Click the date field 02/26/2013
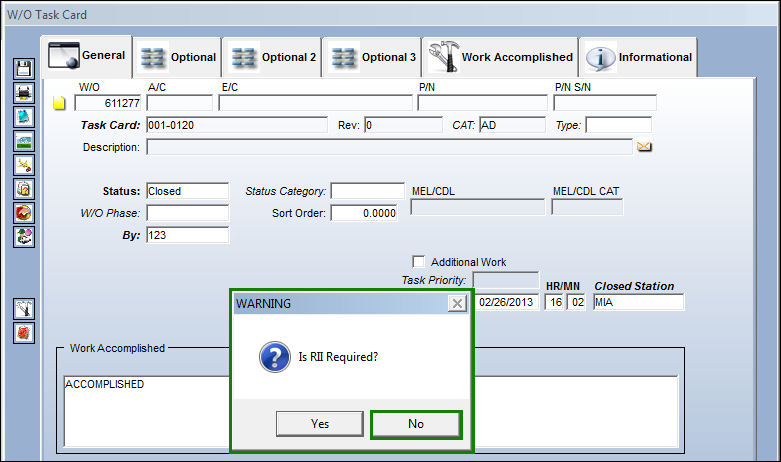The image size is (781, 462). click(x=507, y=302)
